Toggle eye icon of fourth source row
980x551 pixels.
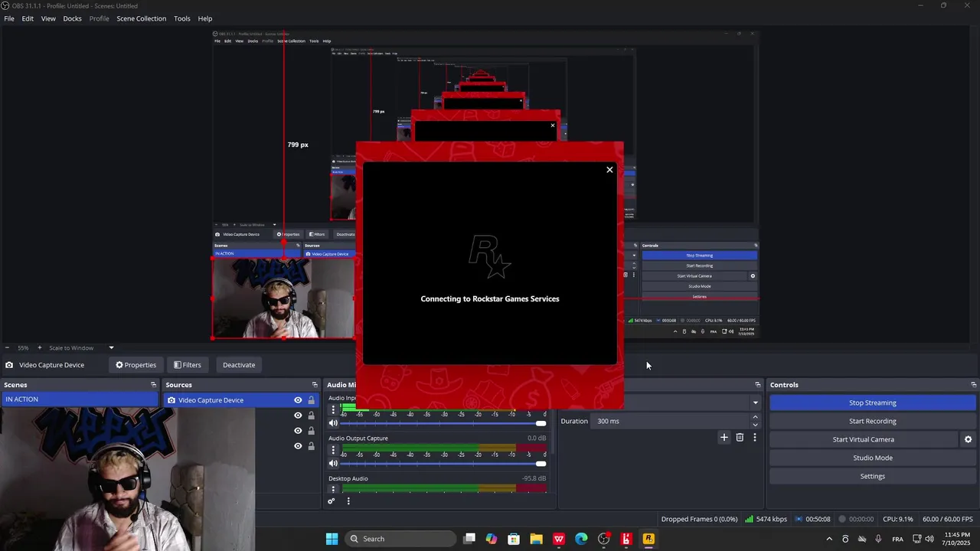tap(298, 446)
